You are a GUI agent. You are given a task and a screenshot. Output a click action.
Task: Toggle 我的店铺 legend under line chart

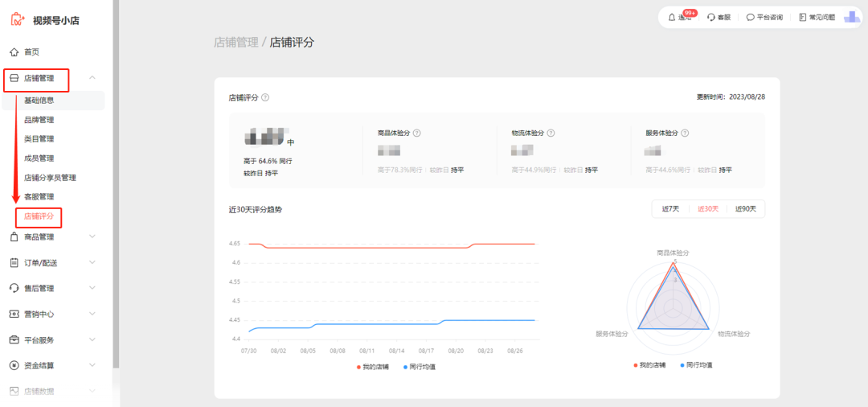coord(373,367)
